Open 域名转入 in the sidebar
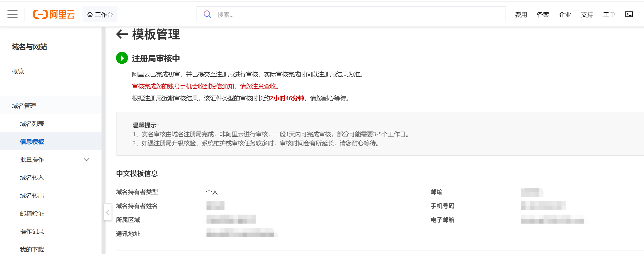 click(x=32, y=177)
